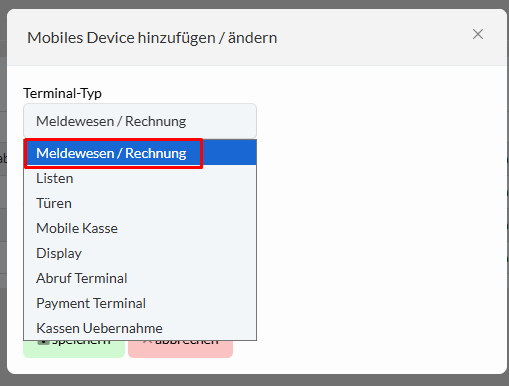The width and height of the screenshot is (509, 386).
Task: Choose Kassen Uebernahme in the dropdown list
Action: point(140,328)
